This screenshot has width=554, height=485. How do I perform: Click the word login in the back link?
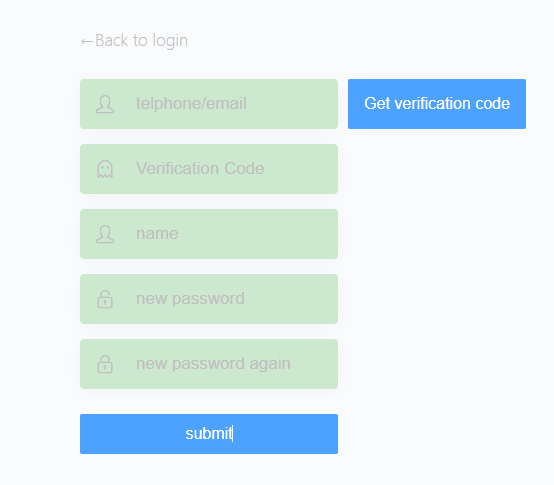170,41
